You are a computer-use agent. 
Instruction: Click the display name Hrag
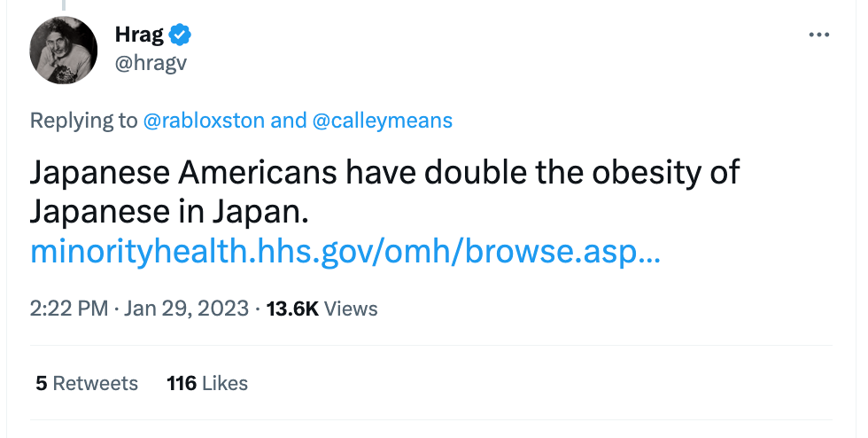[x=139, y=35]
